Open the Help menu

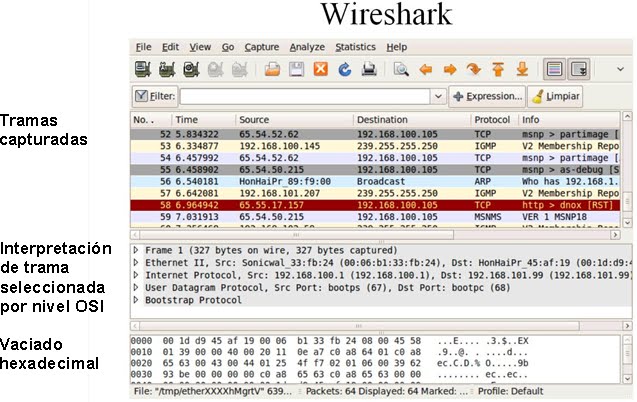pos(396,47)
